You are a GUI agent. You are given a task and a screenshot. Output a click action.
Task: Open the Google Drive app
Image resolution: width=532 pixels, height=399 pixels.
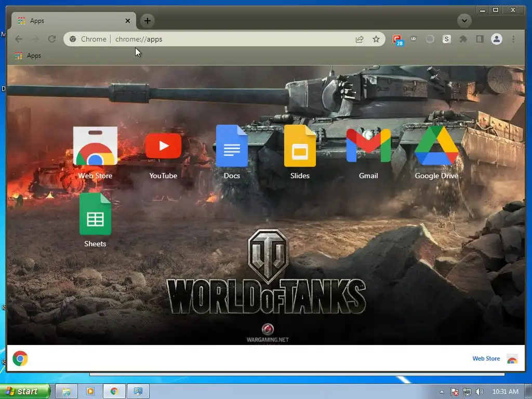click(436, 152)
